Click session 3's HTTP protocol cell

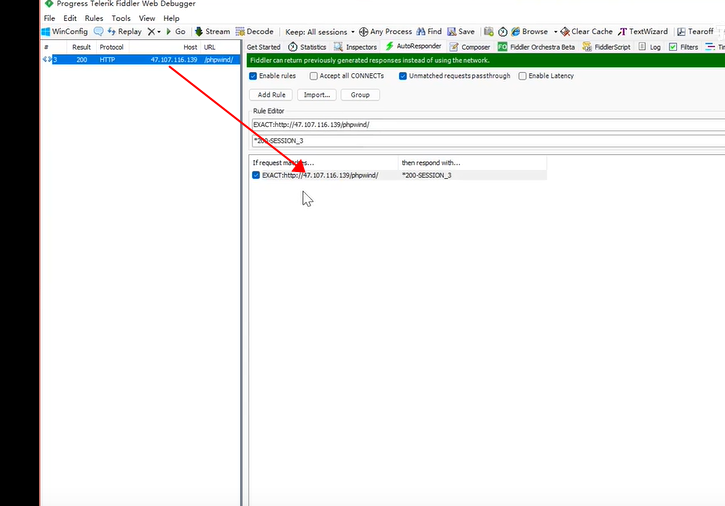tap(107, 60)
